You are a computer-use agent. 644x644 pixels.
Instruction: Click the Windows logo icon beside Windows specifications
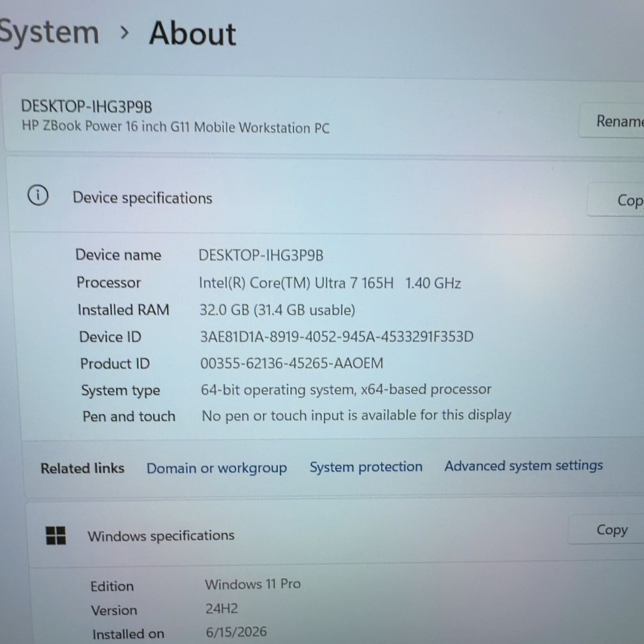coord(56,535)
